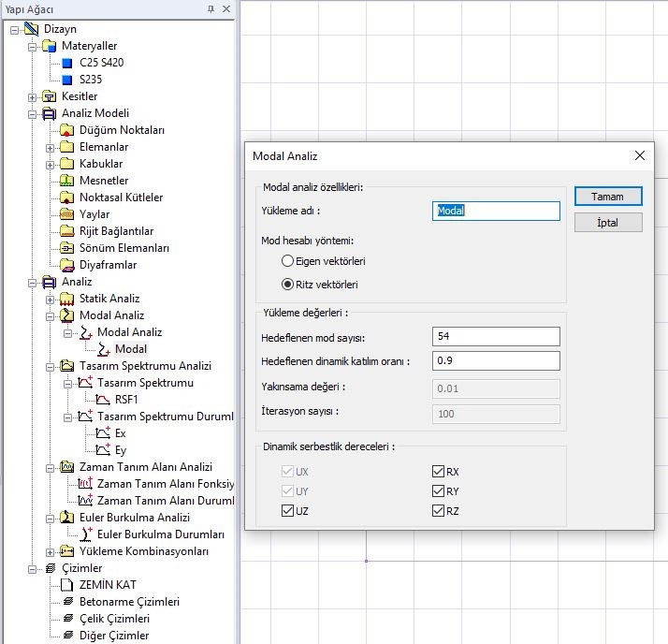Select Eigen vektörleri radio option
668x644 pixels.
[288, 261]
